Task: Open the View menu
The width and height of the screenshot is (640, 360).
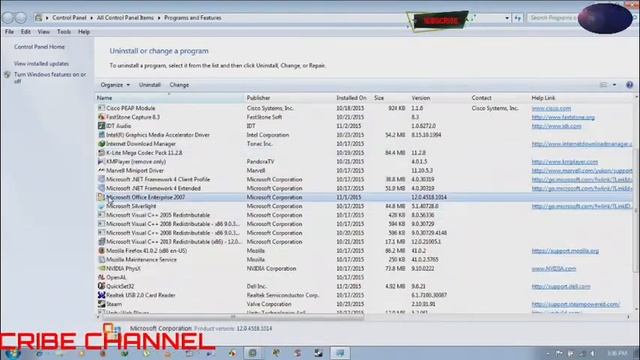Action: (44, 32)
